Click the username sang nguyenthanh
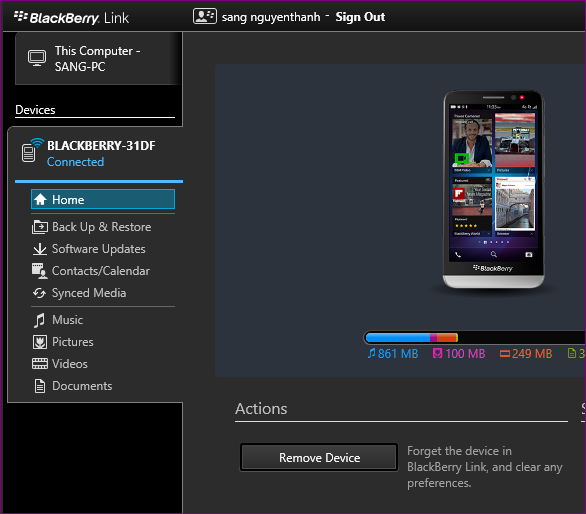This screenshot has height=514, width=586. point(271,17)
